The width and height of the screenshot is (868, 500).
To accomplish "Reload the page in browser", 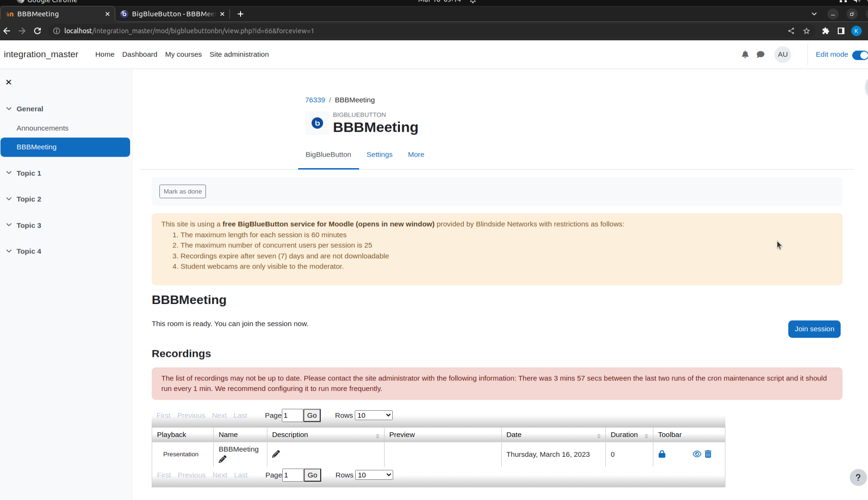I will pos(37,31).
